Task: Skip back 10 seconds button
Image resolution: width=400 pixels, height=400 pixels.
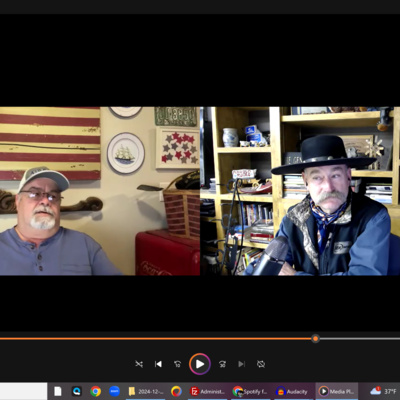Action: pyautogui.click(x=178, y=364)
